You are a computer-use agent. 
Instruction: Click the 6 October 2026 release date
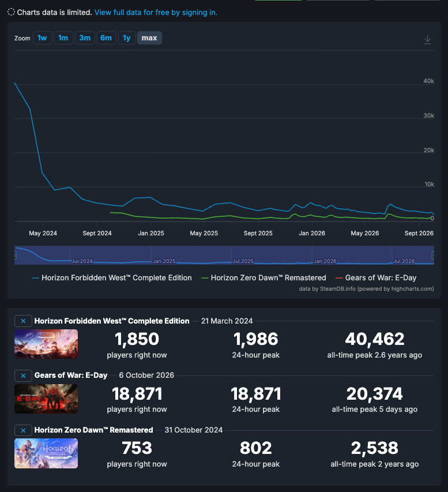click(x=146, y=375)
